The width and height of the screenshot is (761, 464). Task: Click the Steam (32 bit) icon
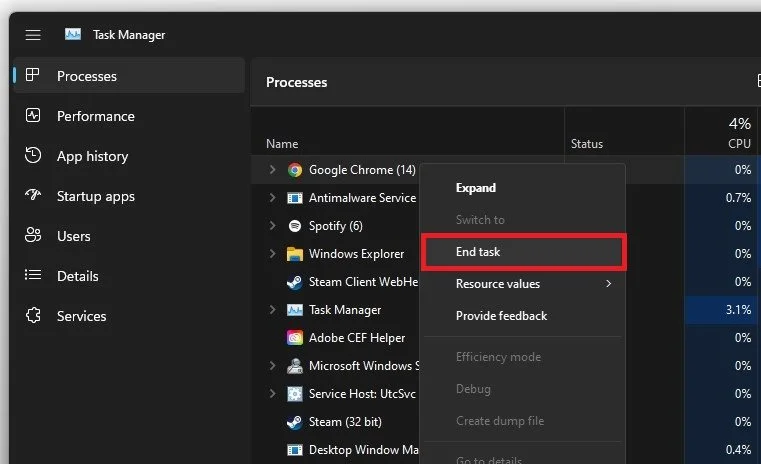tap(295, 422)
